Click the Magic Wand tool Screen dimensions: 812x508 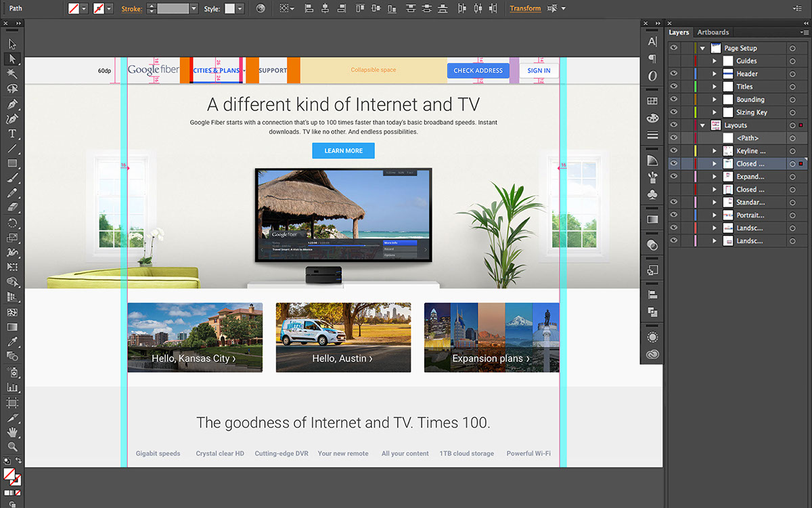pos(12,73)
